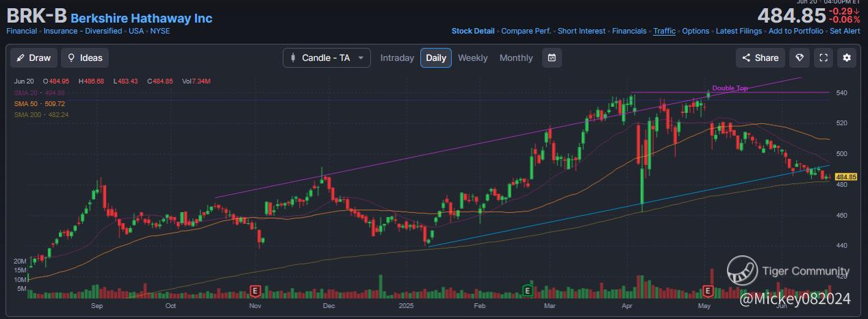The image size is (868, 319).
Task: Switch to Intraday timeframe
Action: [397, 58]
